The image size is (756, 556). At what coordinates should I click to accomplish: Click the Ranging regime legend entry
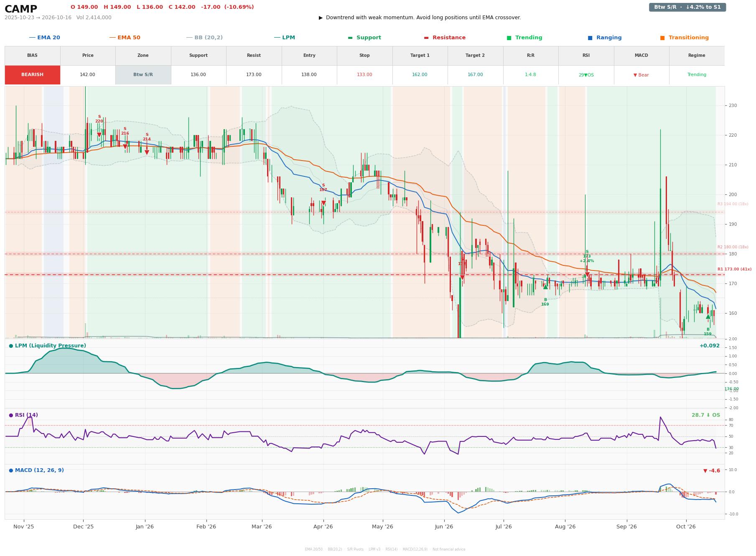(605, 38)
